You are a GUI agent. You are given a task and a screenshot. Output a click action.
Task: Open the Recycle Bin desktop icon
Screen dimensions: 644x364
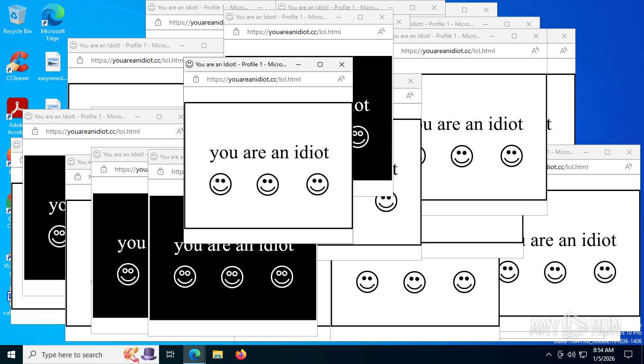pyautogui.click(x=18, y=19)
